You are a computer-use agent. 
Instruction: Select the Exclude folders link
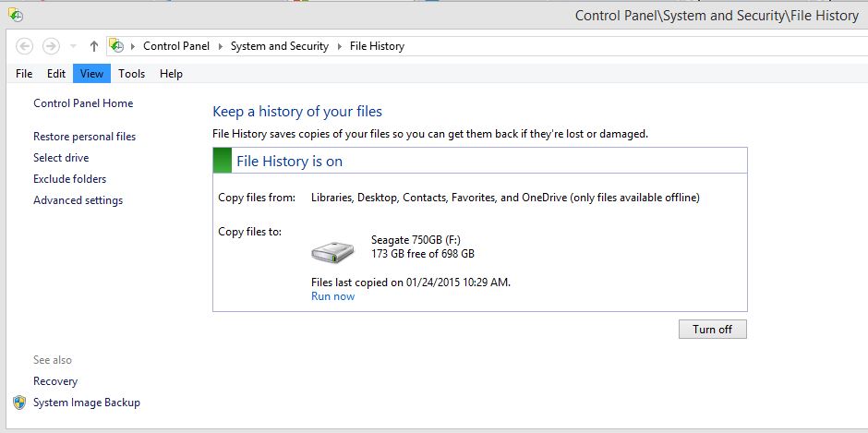click(70, 179)
